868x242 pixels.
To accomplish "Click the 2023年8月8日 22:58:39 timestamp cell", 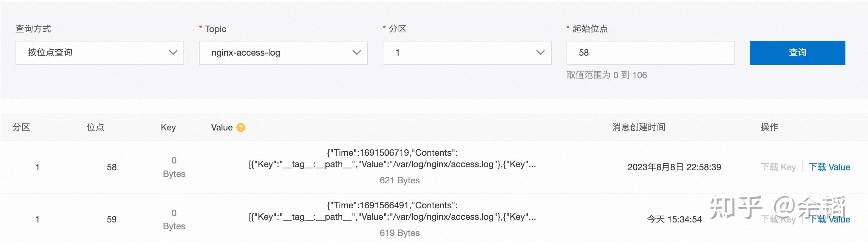I will tap(674, 167).
